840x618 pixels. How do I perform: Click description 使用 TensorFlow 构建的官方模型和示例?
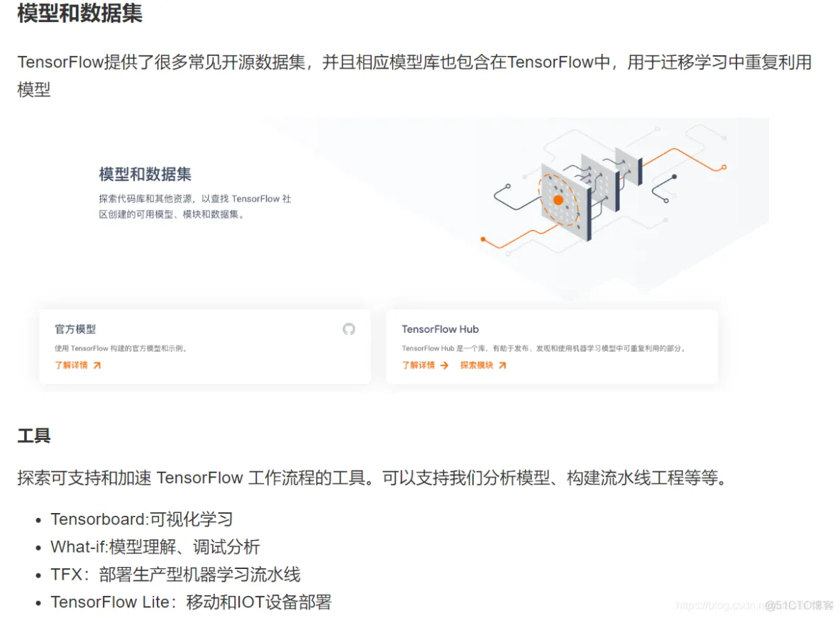click(121, 348)
